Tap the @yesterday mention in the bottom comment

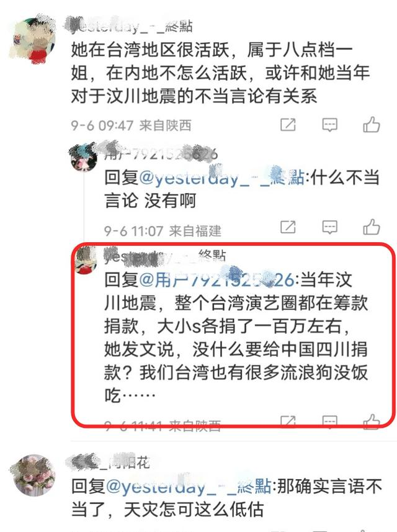[189, 487]
